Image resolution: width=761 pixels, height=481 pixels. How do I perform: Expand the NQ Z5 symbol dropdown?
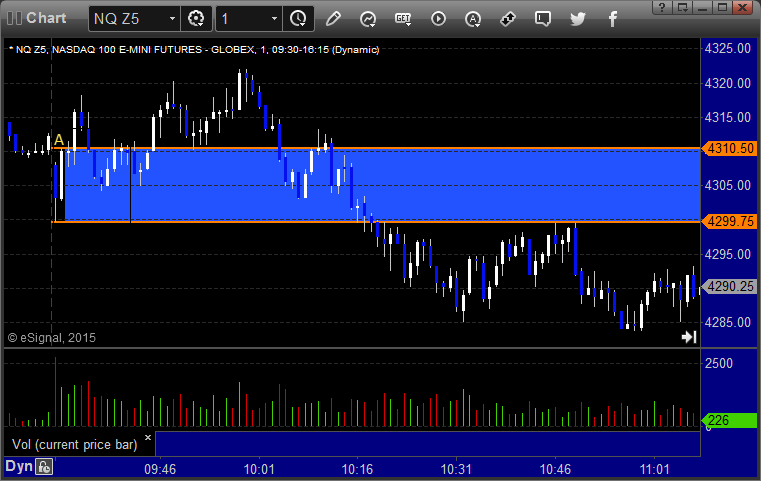172,19
